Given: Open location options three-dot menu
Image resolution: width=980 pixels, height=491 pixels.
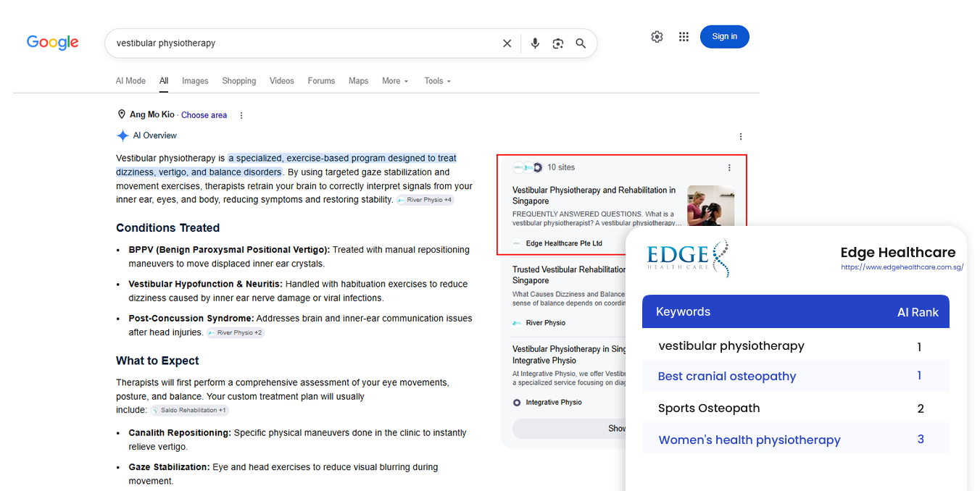Looking at the screenshot, I should 241,115.
